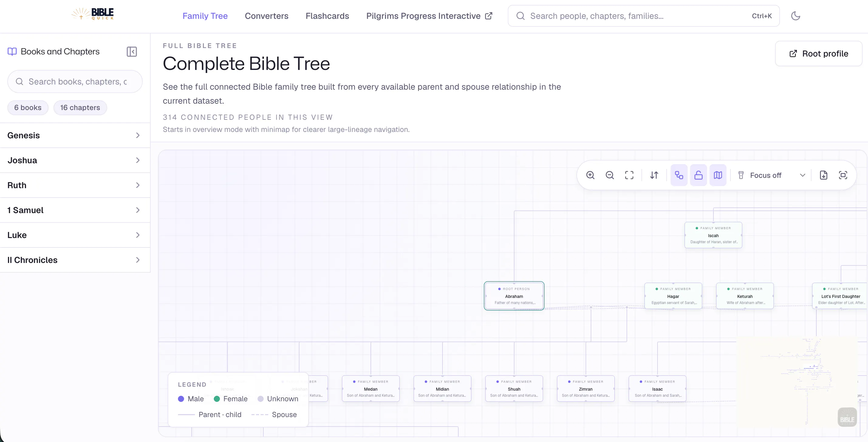Open the Family Tree tab
The height and width of the screenshot is (442, 868).
(205, 16)
